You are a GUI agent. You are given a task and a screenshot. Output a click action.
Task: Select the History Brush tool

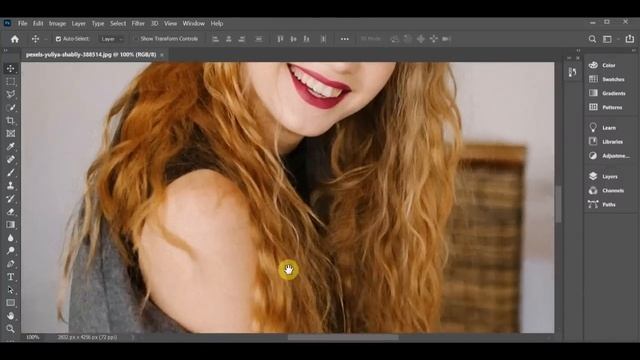click(x=11, y=199)
